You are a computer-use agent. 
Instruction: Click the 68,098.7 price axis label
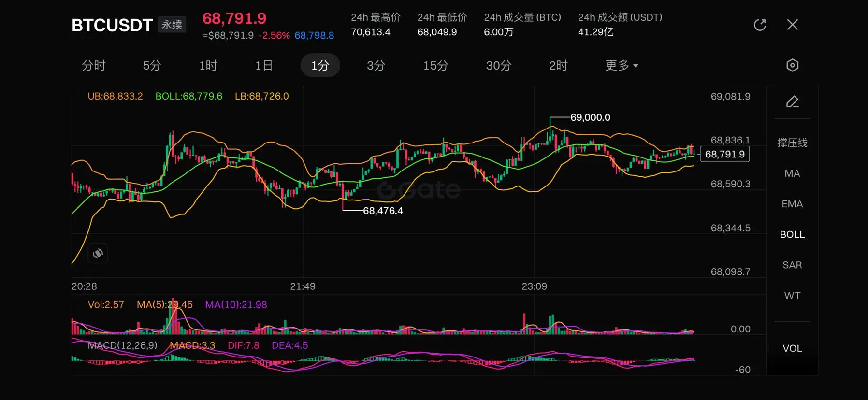[x=730, y=272]
